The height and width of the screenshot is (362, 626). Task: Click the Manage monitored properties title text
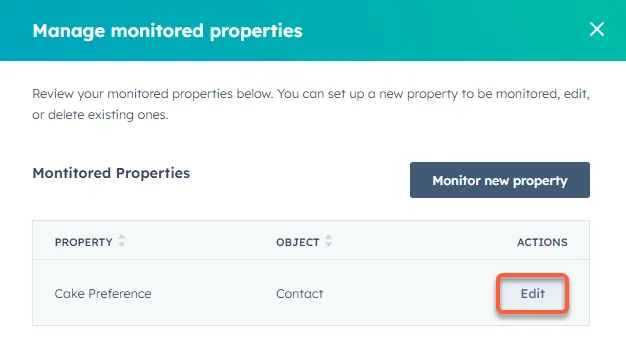[167, 31]
